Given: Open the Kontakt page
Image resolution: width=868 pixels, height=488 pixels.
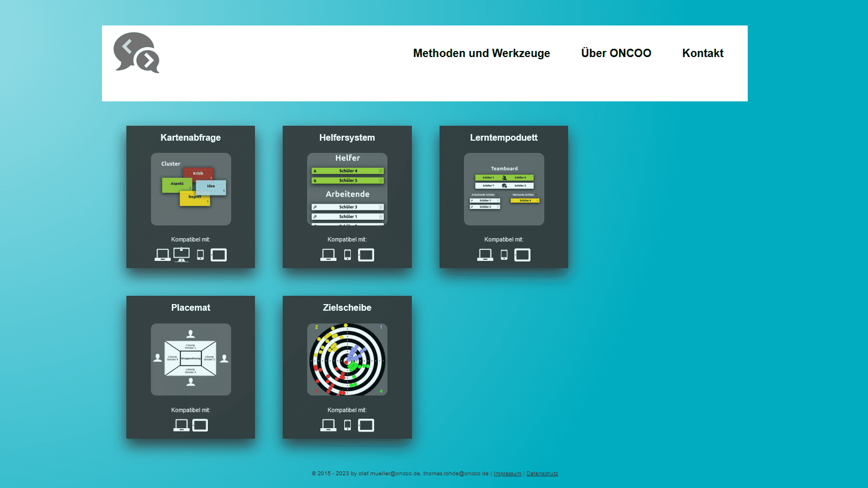Looking at the screenshot, I should point(702,53).
